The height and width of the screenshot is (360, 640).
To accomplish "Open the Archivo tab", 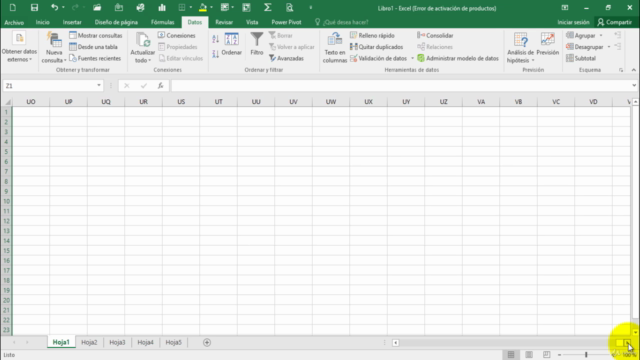I will [14, 22].
